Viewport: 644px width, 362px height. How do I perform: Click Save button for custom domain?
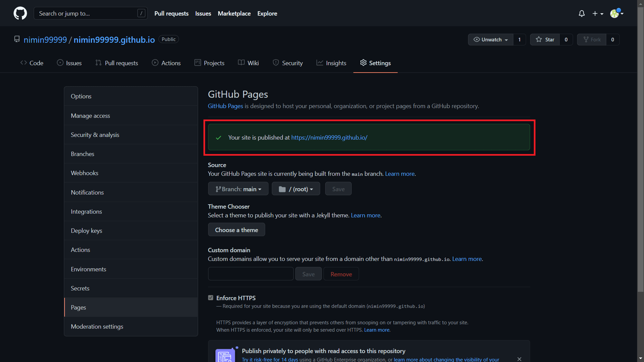click(x=308, y=274)
